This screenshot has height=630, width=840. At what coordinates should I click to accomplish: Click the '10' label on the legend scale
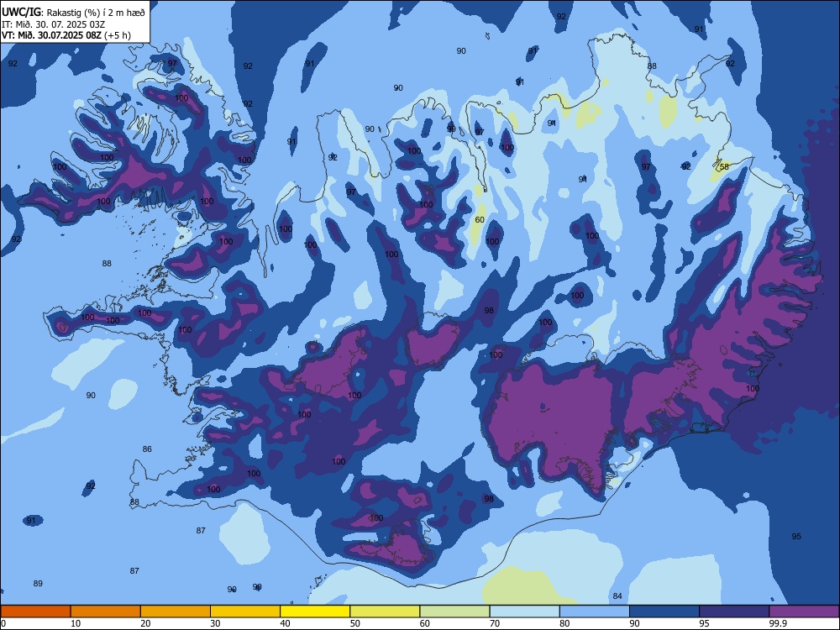[76, 623]
